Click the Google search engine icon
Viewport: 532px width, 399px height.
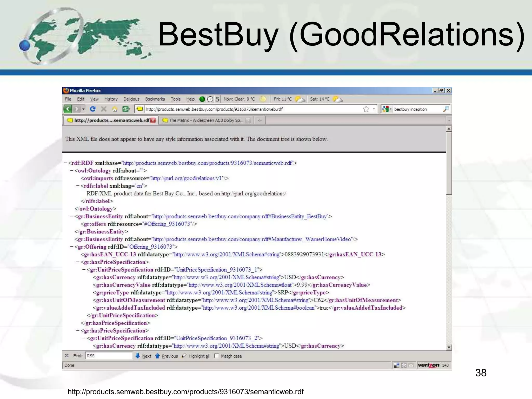pos(385,109)
